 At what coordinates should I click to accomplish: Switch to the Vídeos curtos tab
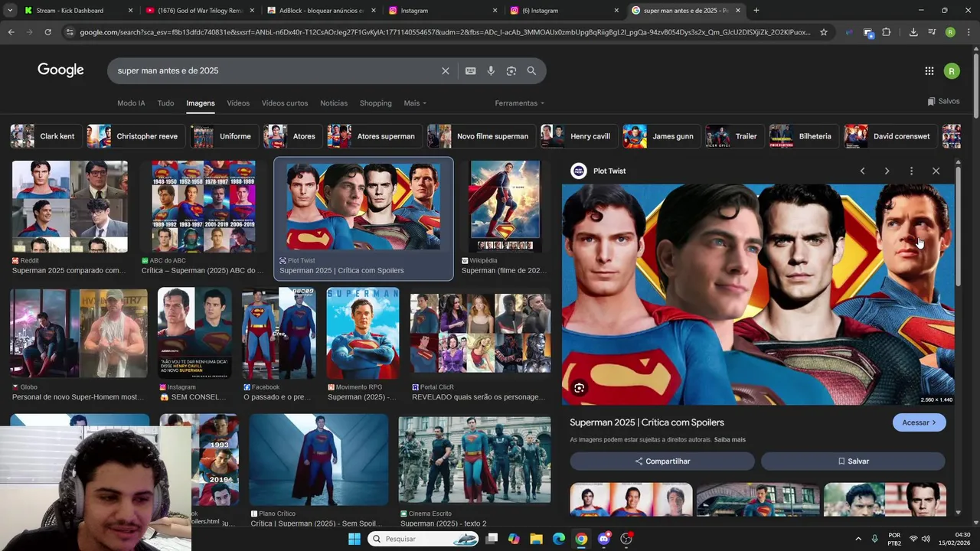pos(285,103)
